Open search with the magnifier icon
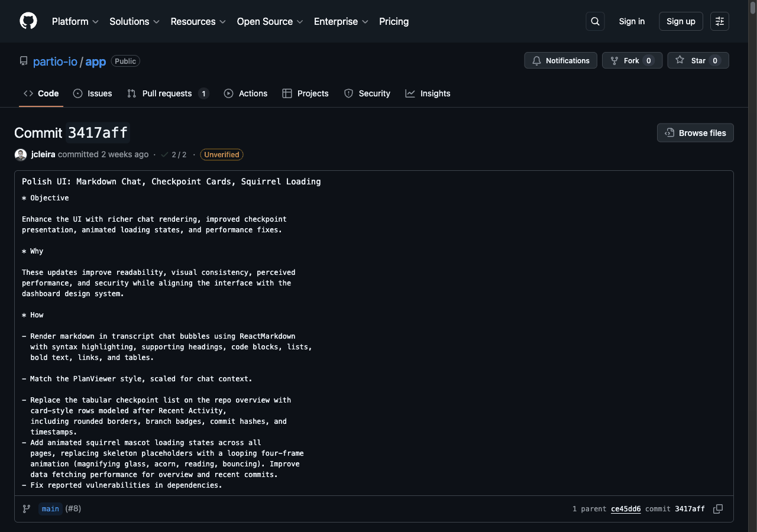 point(595,21)
